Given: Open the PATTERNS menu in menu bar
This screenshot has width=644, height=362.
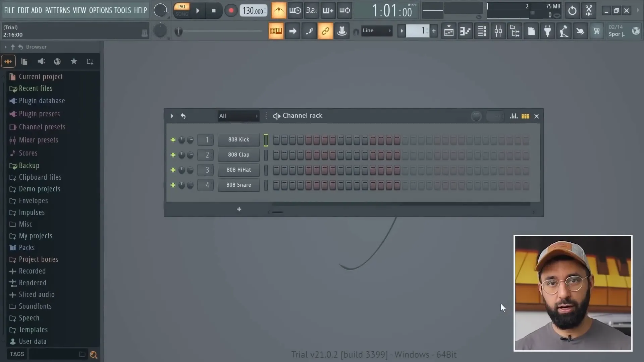Looking at the screenshot, I should [x=57, y=10].
